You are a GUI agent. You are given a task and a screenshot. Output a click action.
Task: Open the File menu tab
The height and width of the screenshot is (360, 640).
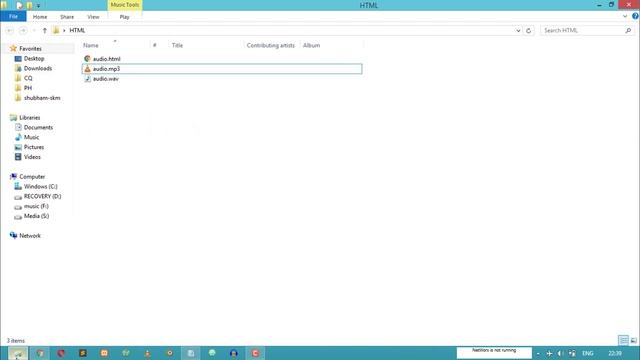point(13,17)
